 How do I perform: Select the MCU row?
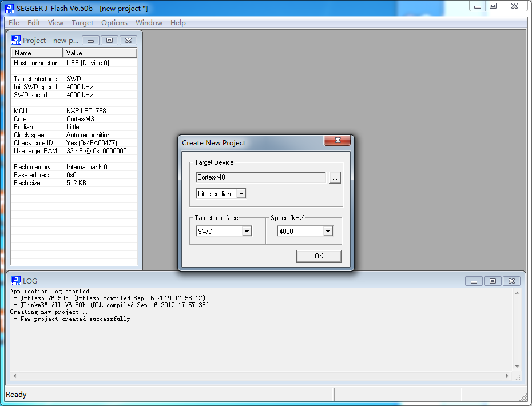74,110
